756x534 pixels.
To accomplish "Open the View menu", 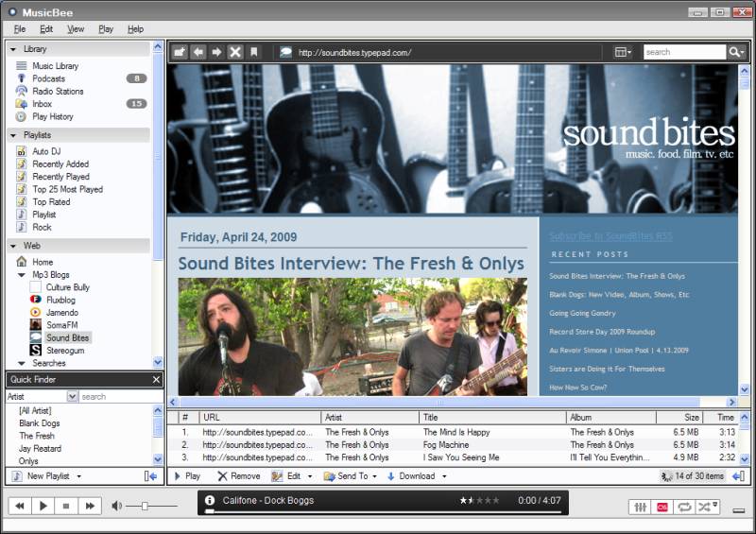I will 76,29.
